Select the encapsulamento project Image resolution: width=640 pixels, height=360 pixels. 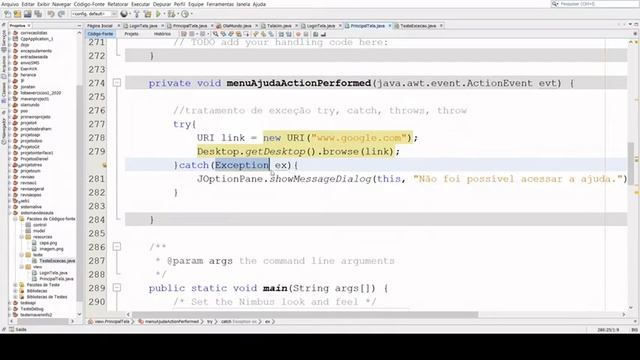[36, 51]
